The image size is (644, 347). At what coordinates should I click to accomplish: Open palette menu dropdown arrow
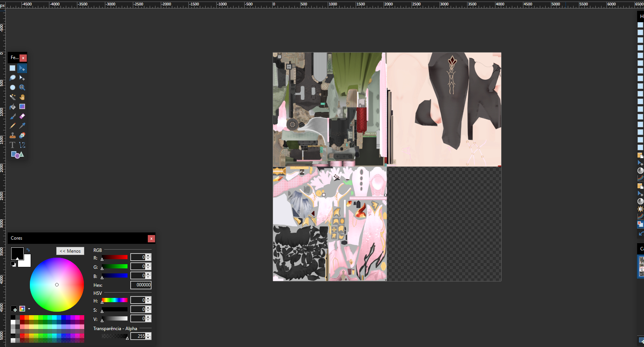click(x=29, y=309)
